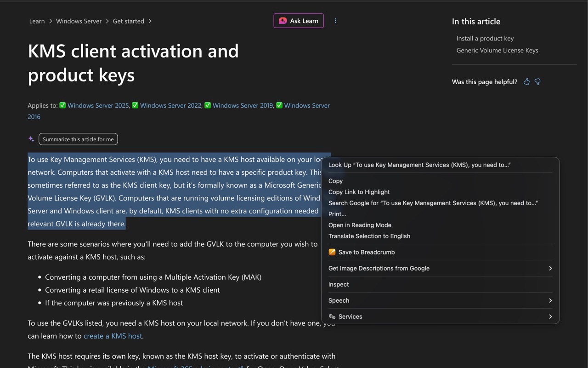This screenshot has width=588, height=368.
Task: Select Open in Reading Mode
Action: pyautogui.click(x=441, y=225)
